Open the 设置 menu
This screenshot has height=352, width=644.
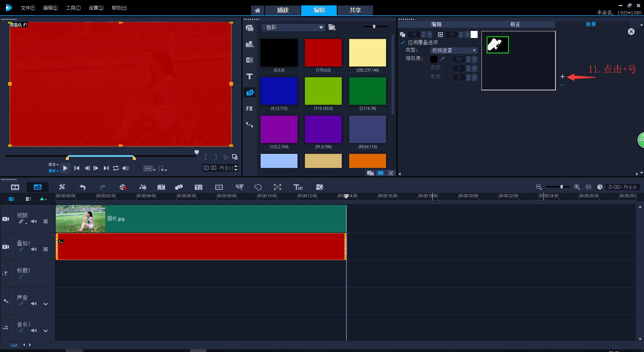[x=96, y=8]
